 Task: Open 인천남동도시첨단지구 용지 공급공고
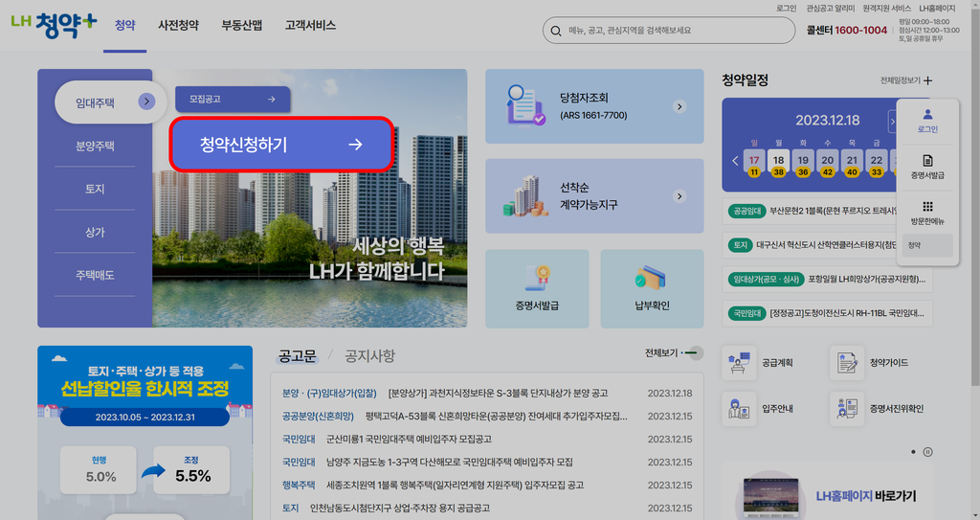pyautogui.click(x=400, y=509)
